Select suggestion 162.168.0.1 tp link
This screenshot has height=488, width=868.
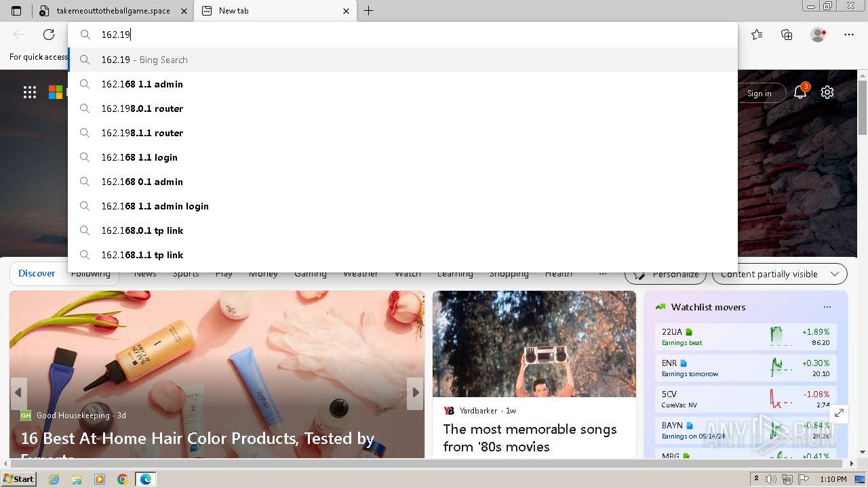point(403,230)
